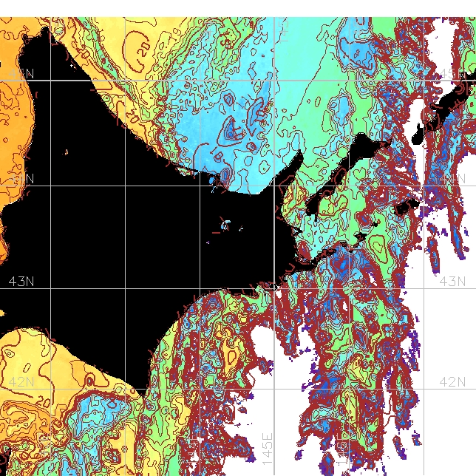Click the 43N latitude label on left
The height and width of the screenshot is (476, 476).
click(x=21, y=282)
